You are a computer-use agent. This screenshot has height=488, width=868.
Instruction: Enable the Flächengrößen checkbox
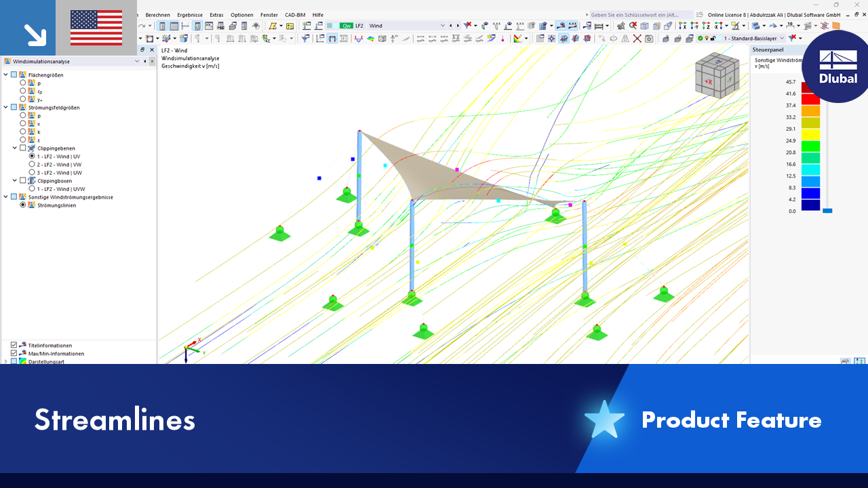[x=14, y=75]
